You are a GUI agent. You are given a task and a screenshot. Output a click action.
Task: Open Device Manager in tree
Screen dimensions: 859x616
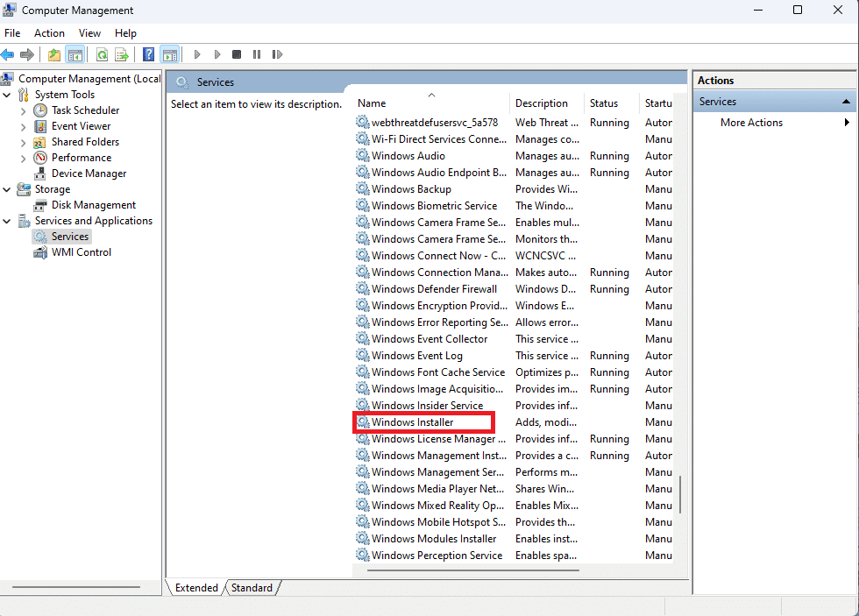tap(89, 173)
